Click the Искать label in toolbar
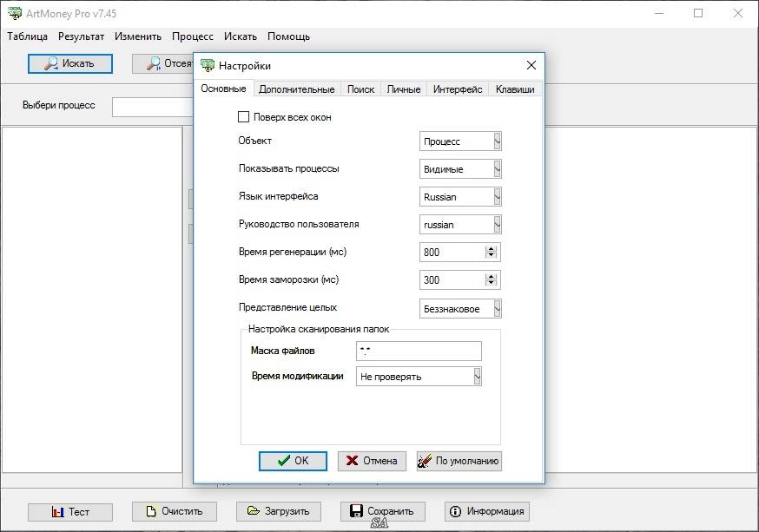 click(x=78, y=64)
